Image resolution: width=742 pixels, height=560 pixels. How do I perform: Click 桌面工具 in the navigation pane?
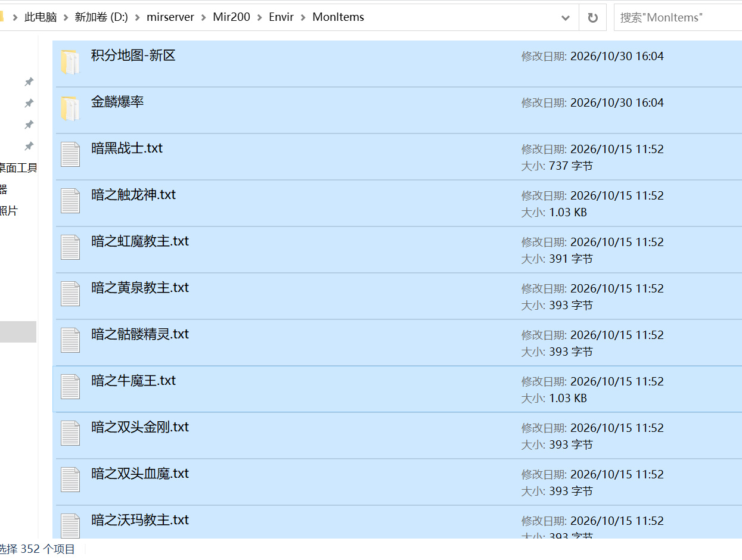(x=18, y=168)
